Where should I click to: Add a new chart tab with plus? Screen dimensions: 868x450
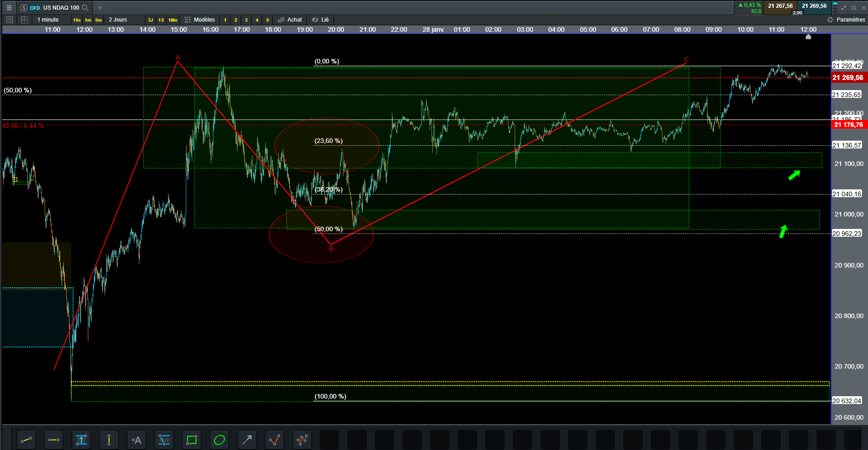[x=100, y=8]
